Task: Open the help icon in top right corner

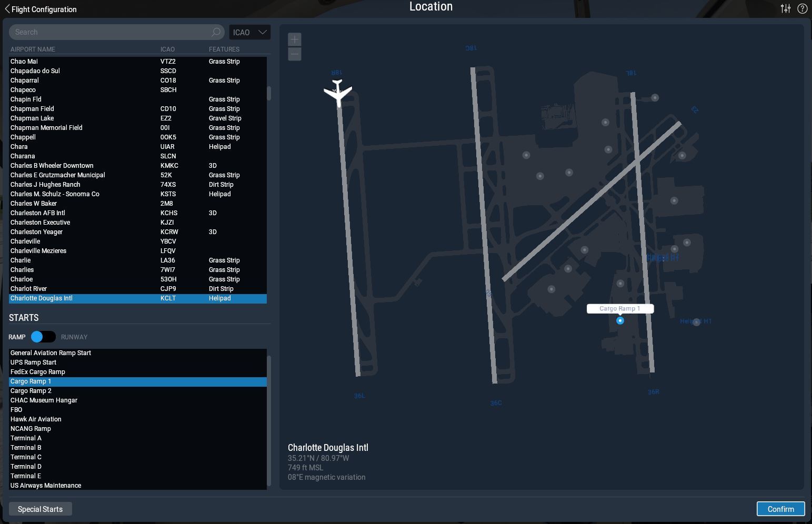Action: [x=802, y=8]
